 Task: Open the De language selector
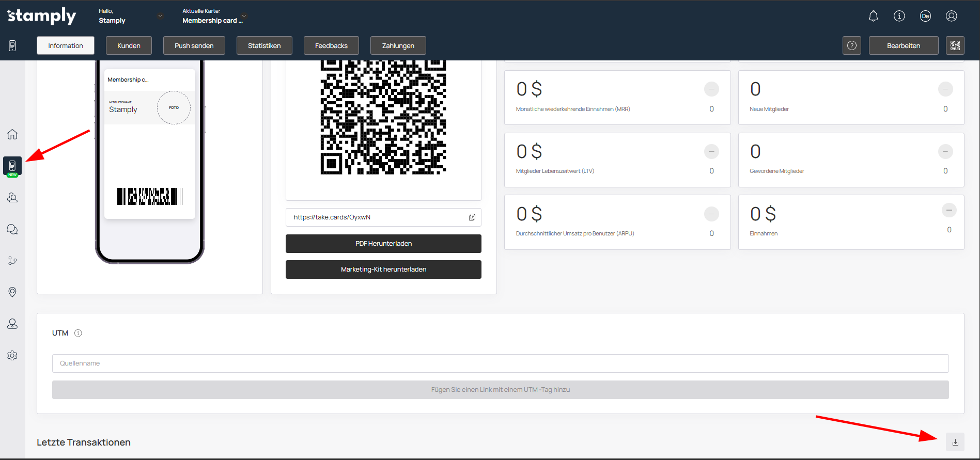(925, 16)
